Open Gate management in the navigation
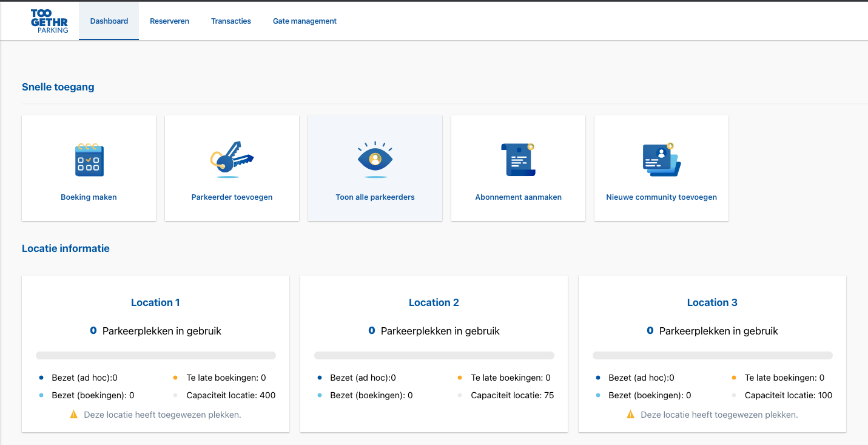Screen dimensions: 868x445 304,21
